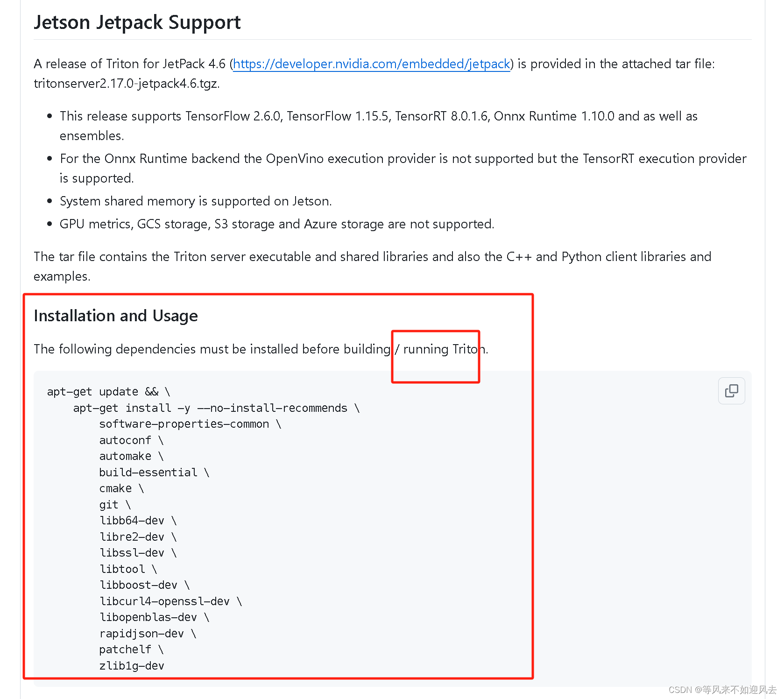Click the 'libre2-dev' package line
This screenshot has height=699, width=784.
tap(138, 537)
